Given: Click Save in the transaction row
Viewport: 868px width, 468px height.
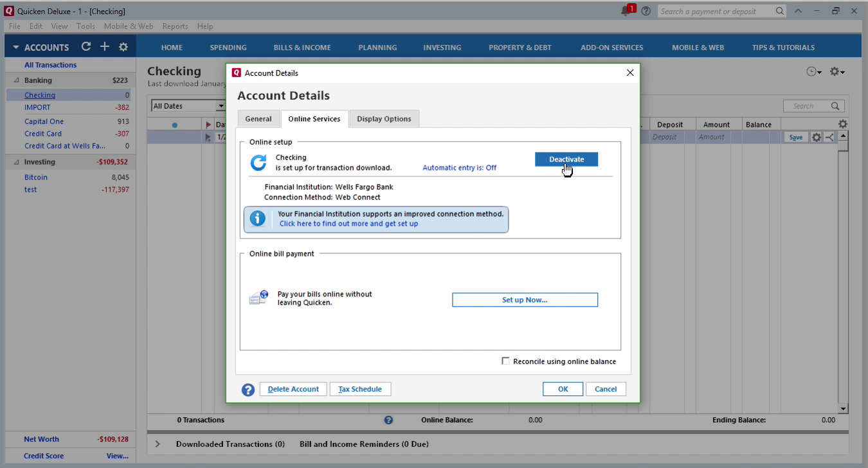Looking at the screenshot, I should tap(796, 137).
